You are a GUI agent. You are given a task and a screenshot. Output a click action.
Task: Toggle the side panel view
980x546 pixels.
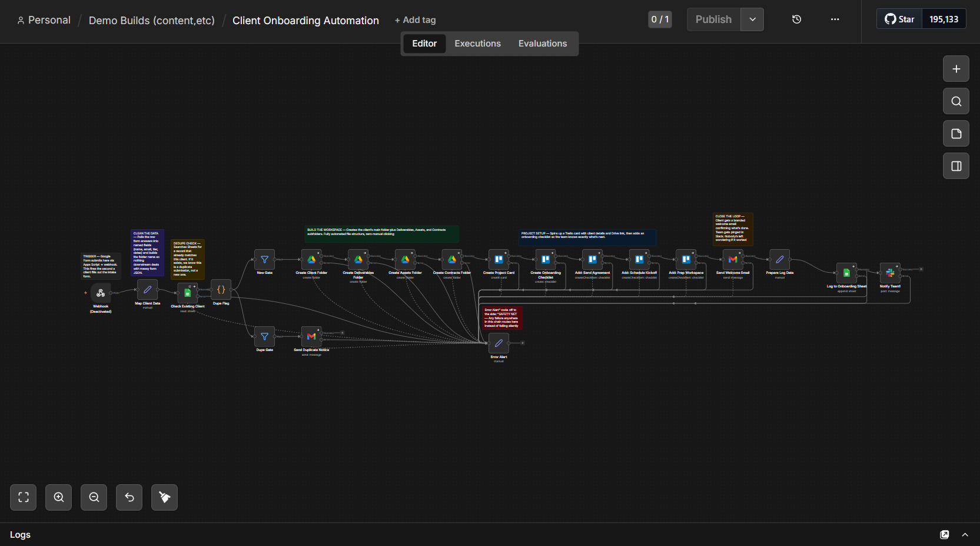pyautogui.click(x=956, y=166)
